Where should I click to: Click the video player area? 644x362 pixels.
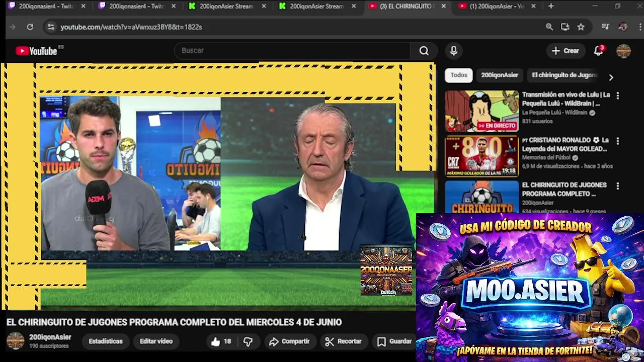(217, 186)
